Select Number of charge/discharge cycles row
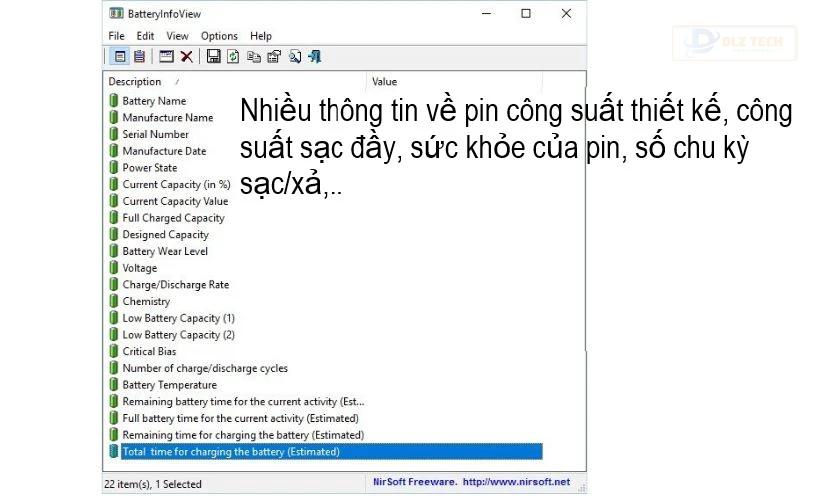The image size is (840, 500). click(205, 368)
